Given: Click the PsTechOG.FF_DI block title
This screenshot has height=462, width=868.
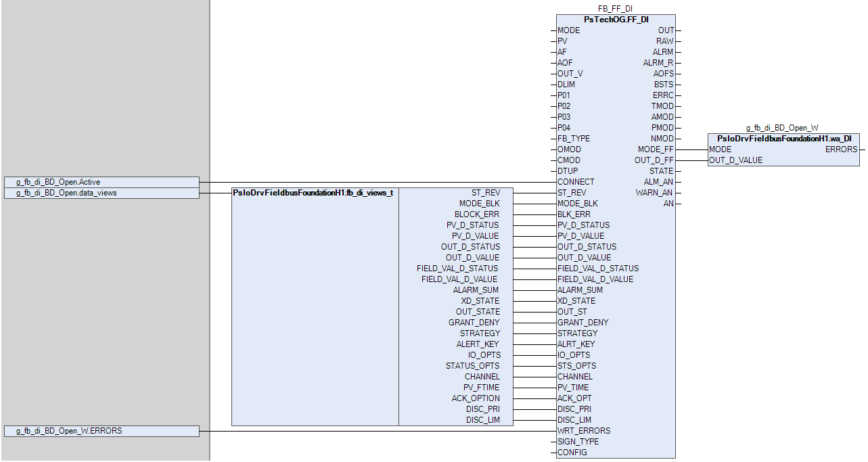Looking at the screenshot, I should point(616,20).
